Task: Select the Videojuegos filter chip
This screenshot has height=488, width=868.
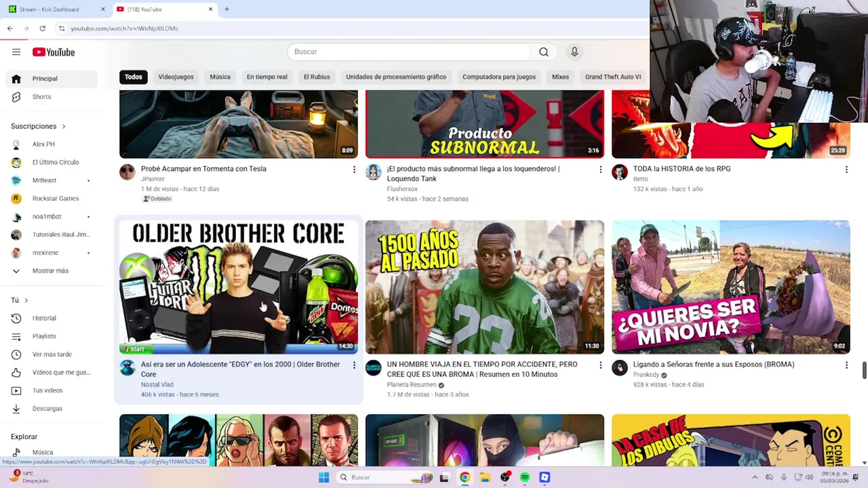Action: (x=176, y=77)
